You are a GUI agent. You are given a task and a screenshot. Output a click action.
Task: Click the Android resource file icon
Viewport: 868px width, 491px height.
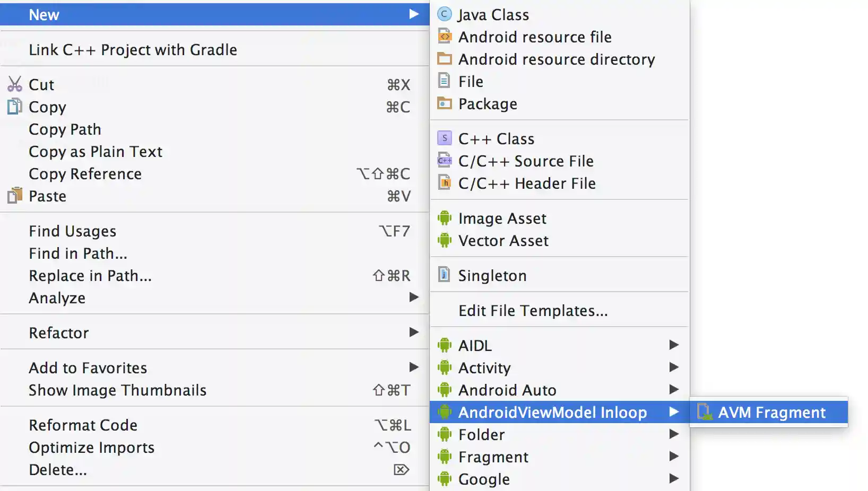tap(445, 37)
